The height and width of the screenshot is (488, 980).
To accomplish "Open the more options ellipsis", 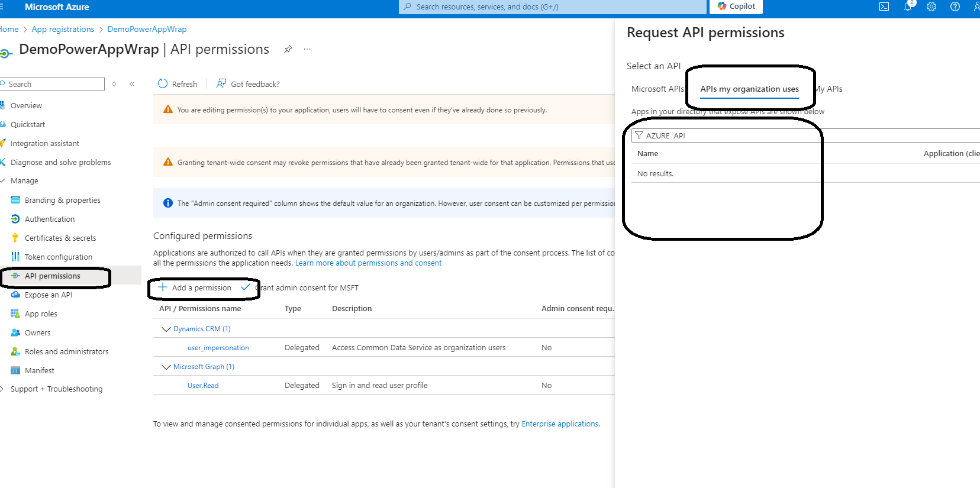I will tap(307, 49).
